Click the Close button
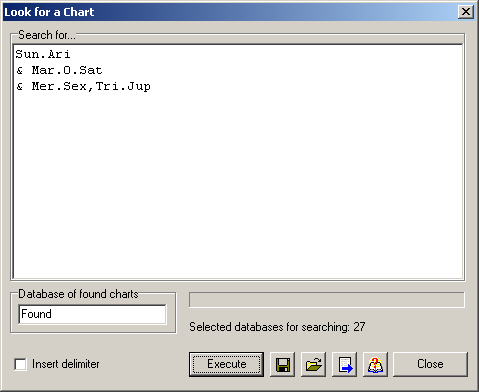This screenshot has width=479, height=392. pos(430,364)
